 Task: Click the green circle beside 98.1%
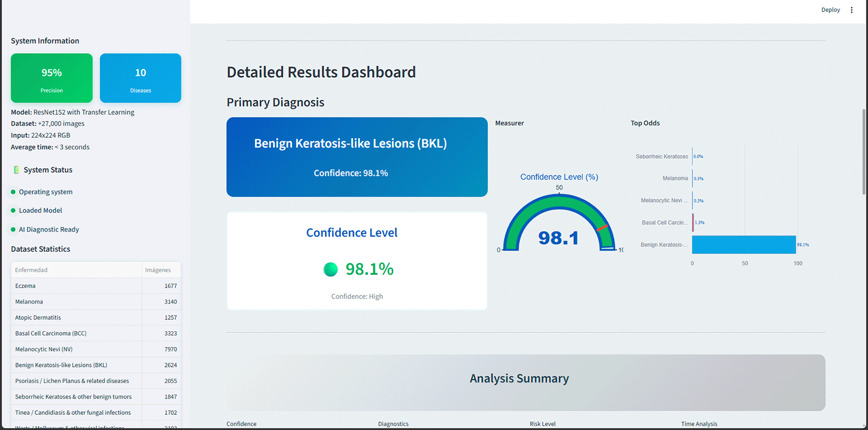click(331, 269)
